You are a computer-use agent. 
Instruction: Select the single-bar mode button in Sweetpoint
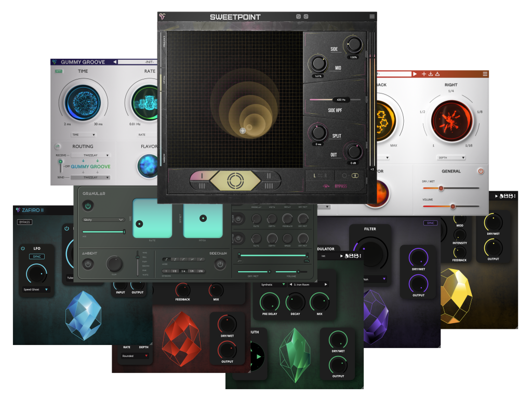pos(202,176)
